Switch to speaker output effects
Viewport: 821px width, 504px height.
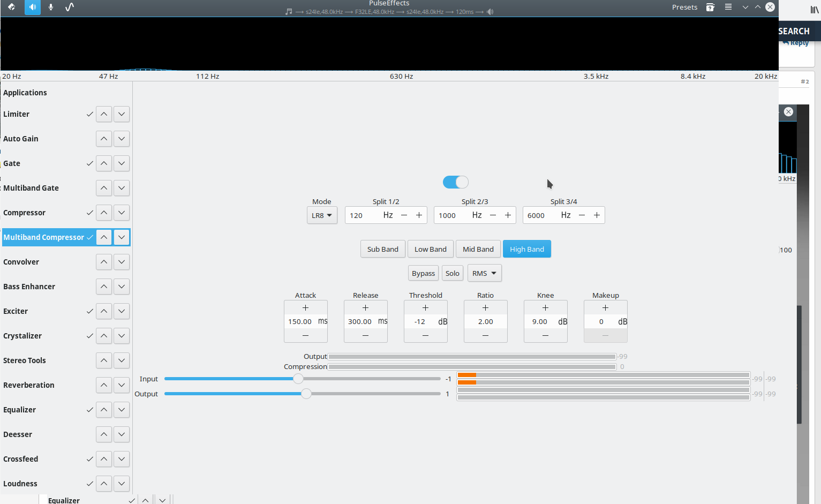[x=33, y=7]
